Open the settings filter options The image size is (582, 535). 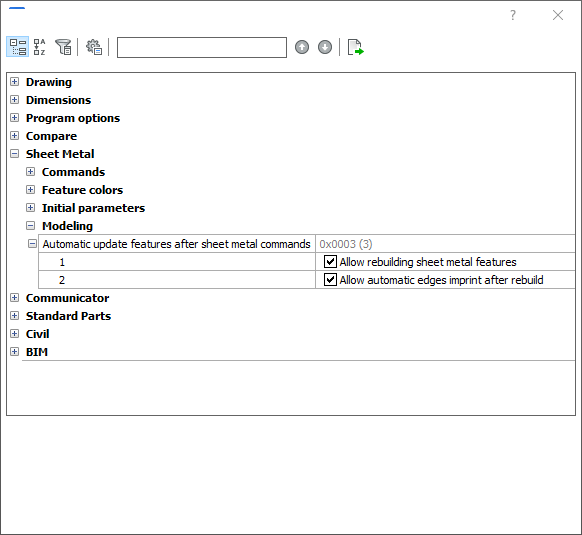[63, 47]
